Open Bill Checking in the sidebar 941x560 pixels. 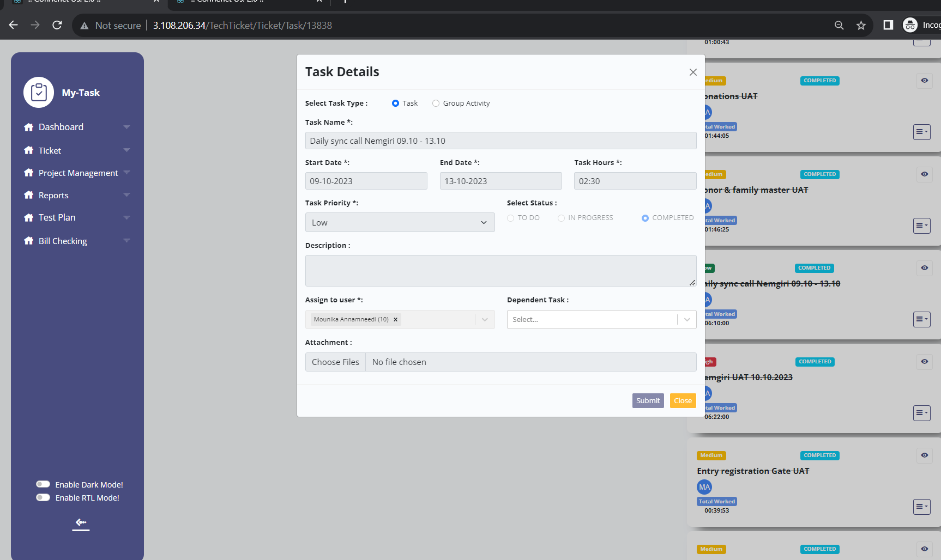(x=63, y=241)
